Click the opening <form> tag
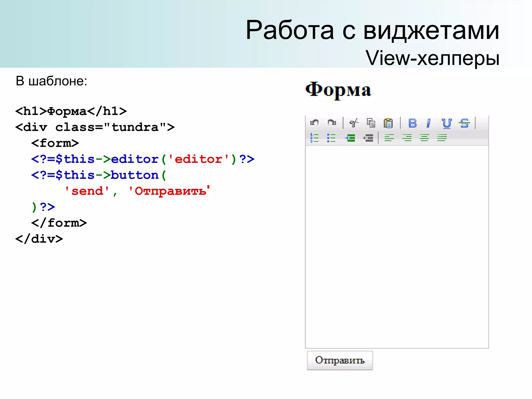The height and width of the screenshot is (399, 532). pos(55,143)
